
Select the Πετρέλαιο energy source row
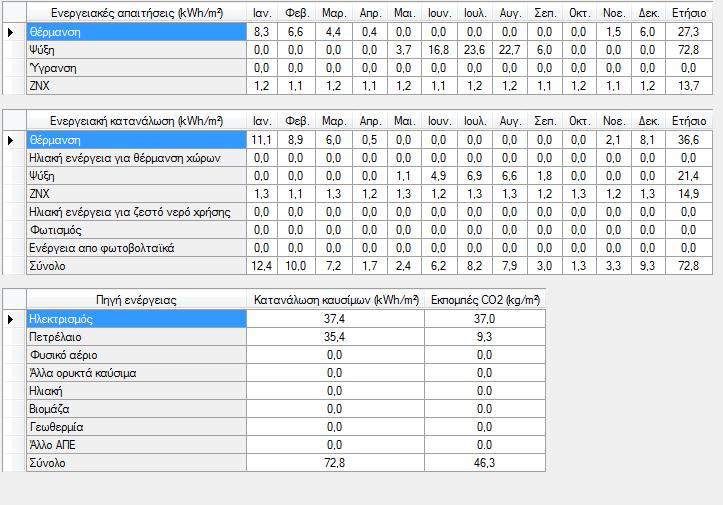tap(286, 337)
